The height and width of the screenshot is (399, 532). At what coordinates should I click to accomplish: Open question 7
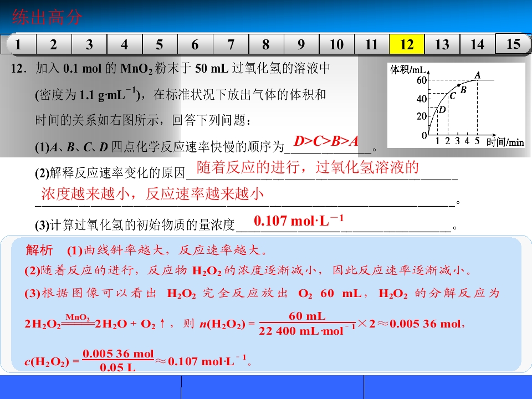231,44
